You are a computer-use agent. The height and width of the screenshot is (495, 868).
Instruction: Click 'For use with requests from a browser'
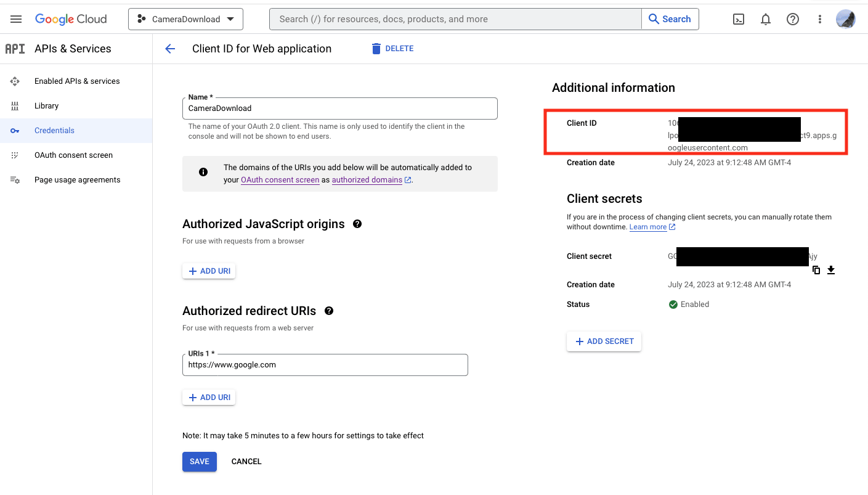tap(243, 241)
